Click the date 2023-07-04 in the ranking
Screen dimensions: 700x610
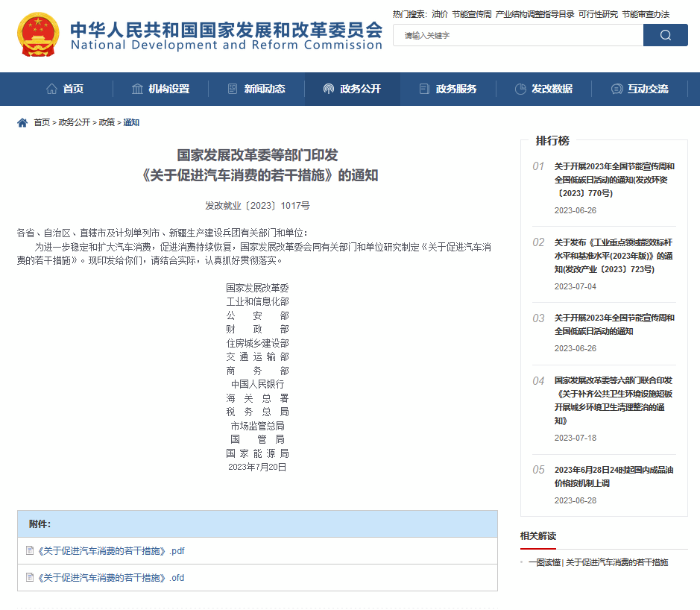pos(576,286)
